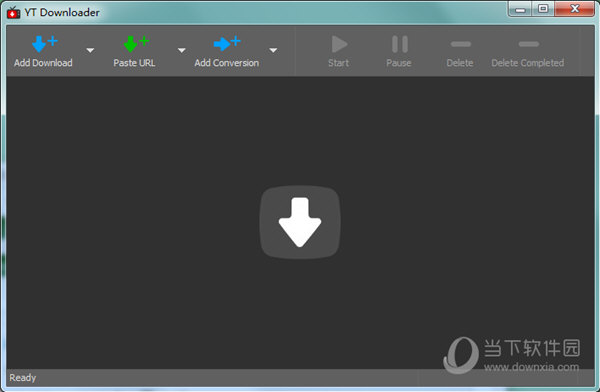Click the Ready status bar text
This screenshot has width=600, height=392.
pos(23,378)
